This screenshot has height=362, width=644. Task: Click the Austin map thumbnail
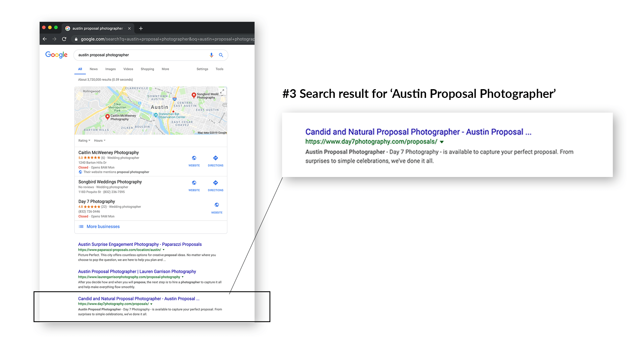[x=151, y=111]
